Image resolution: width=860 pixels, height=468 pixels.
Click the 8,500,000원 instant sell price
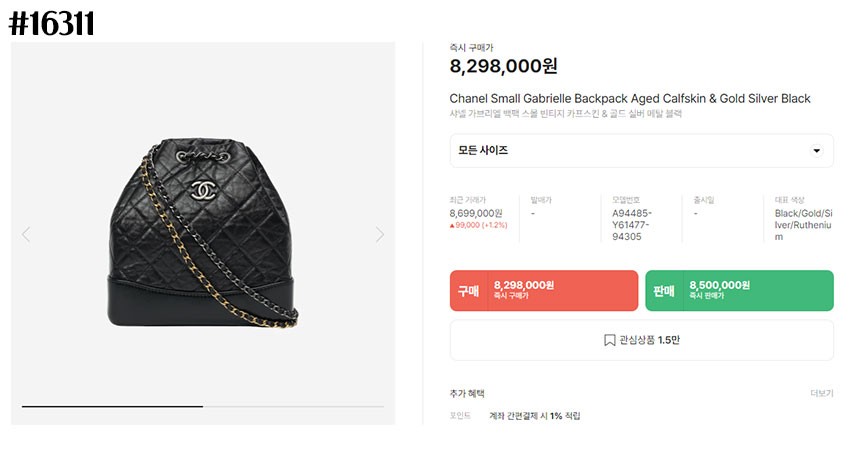click(x=720, y=285)
